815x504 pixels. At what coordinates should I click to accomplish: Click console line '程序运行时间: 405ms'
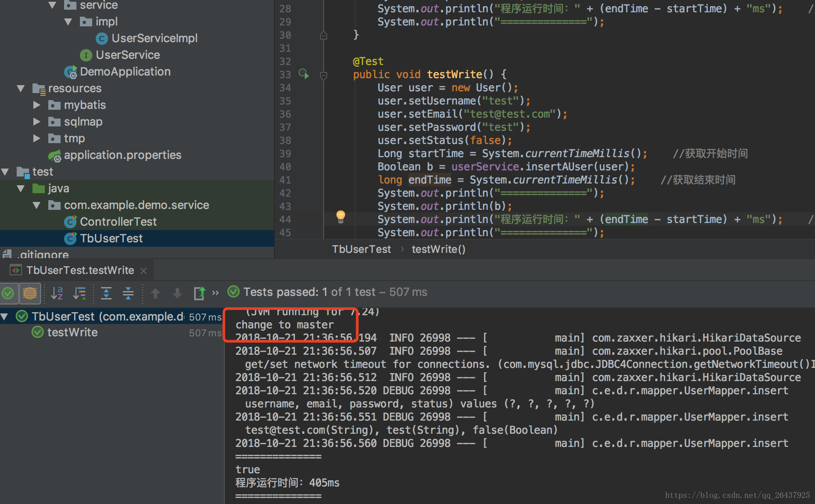click(x=288, y=483)
